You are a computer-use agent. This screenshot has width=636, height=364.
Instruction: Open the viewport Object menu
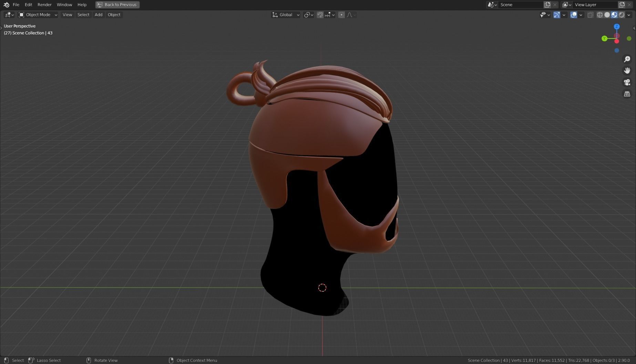[x=114, y=15]
